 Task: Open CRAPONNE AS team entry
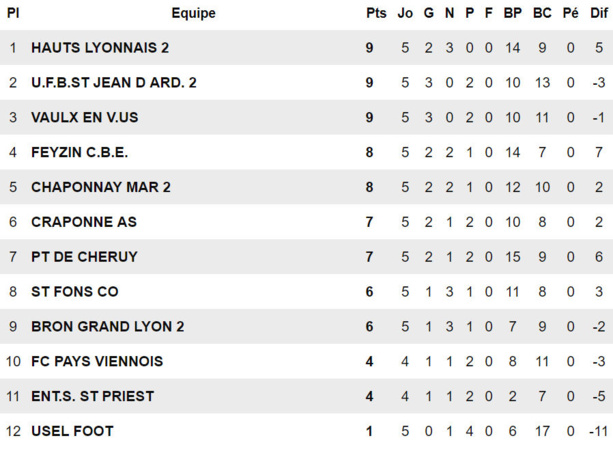[84, 222]
